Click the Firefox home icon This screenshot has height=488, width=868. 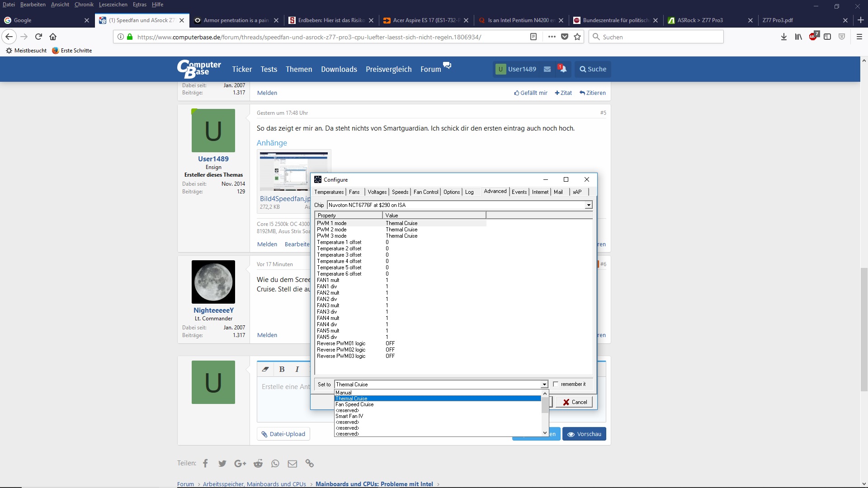click(x=53, y=37)
